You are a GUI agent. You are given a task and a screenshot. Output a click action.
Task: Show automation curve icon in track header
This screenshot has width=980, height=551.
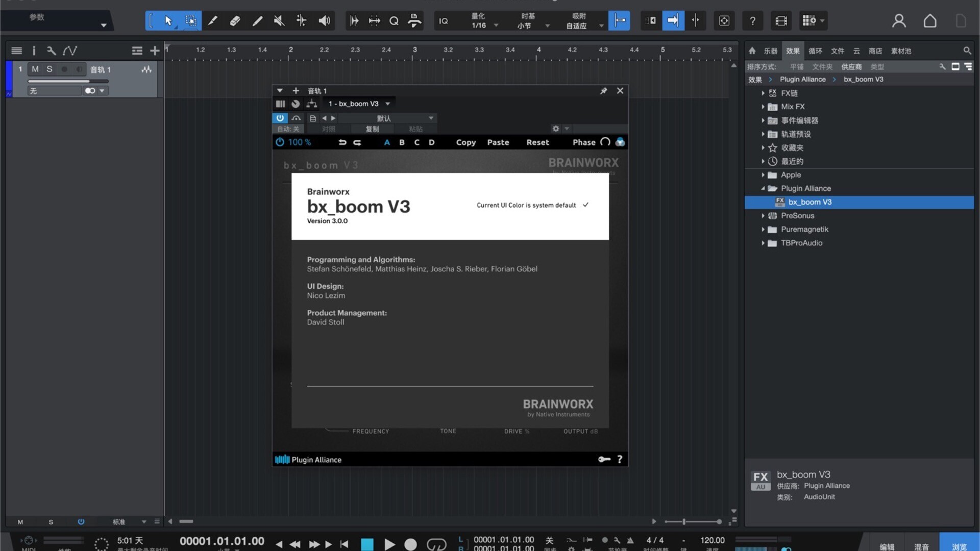[x=70, y=51]
